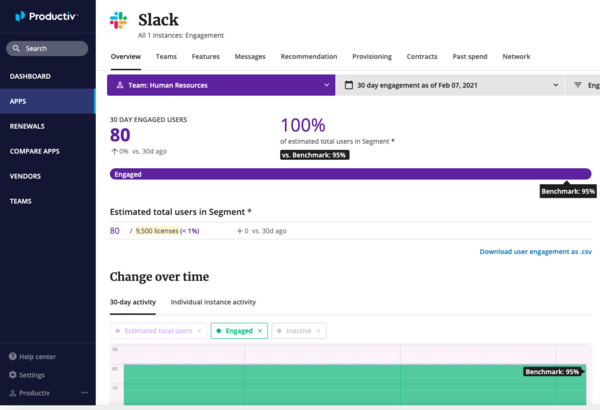Select APPS in sidebar
Screen dimensions: 600x410
(x=47, y=101)
